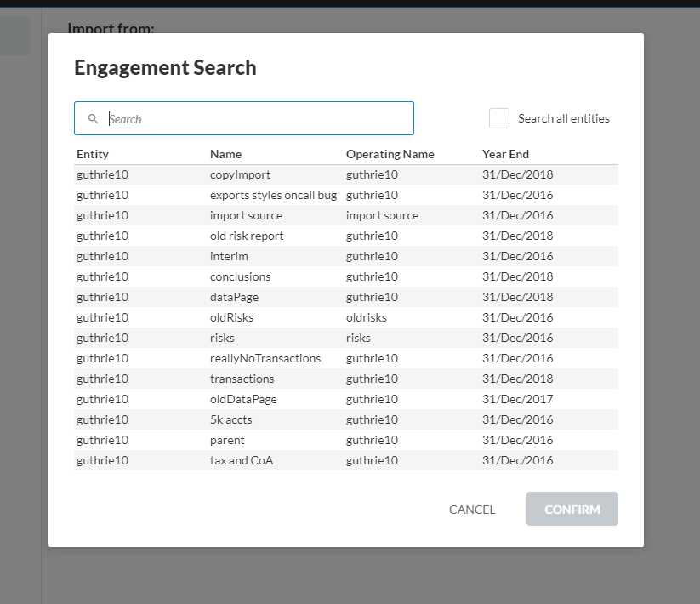
Task: Click the Name column header
Action: pos(224,154)
